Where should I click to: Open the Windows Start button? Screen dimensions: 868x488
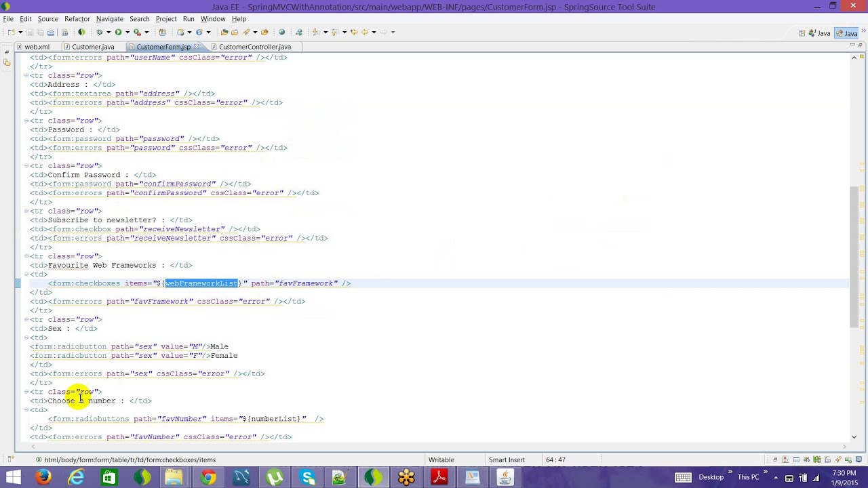[13, 477]
